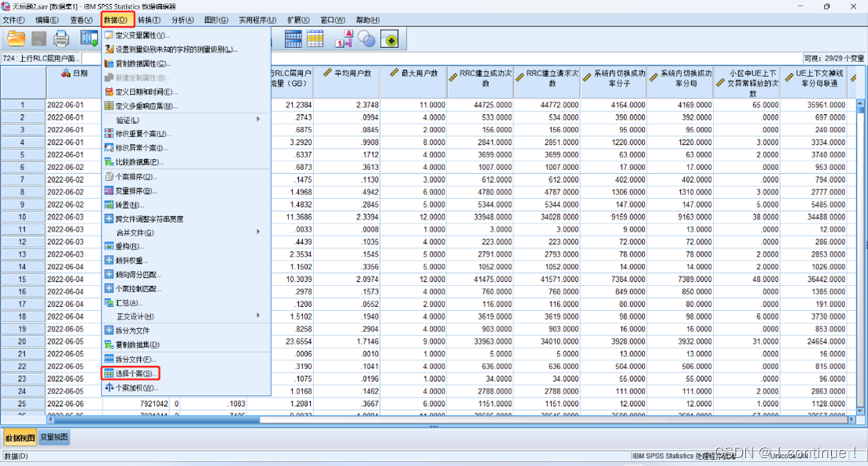Save the dataset with the floppy icon
Viewport: 868px width, 466px height.
click(x=39, y=39)
